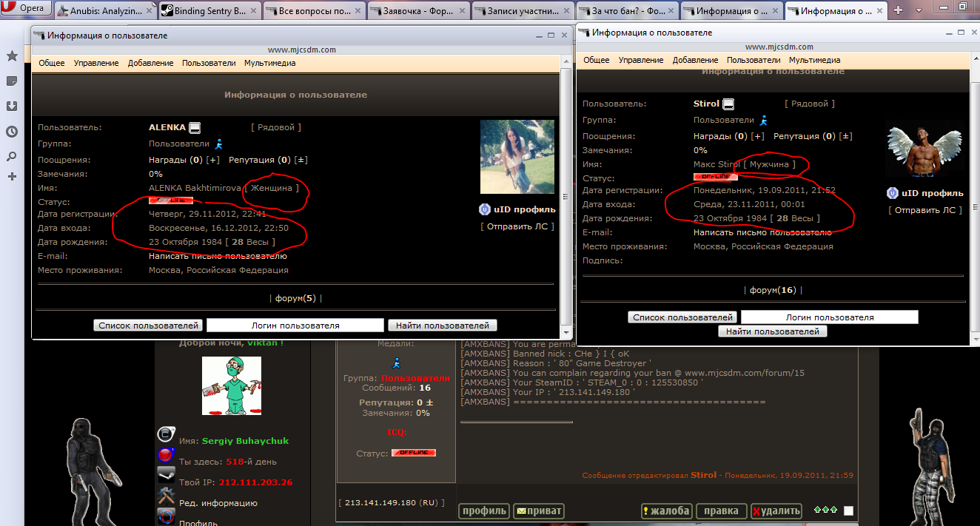Switch to the Binding Sentry tab

209,11
